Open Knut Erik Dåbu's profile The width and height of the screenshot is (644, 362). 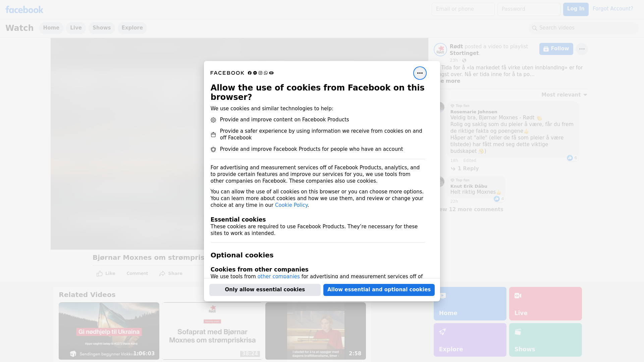(469, 186)
